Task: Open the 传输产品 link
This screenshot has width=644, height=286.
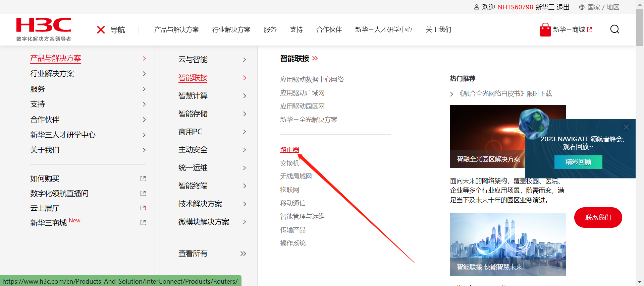Action: coord(293,230)
